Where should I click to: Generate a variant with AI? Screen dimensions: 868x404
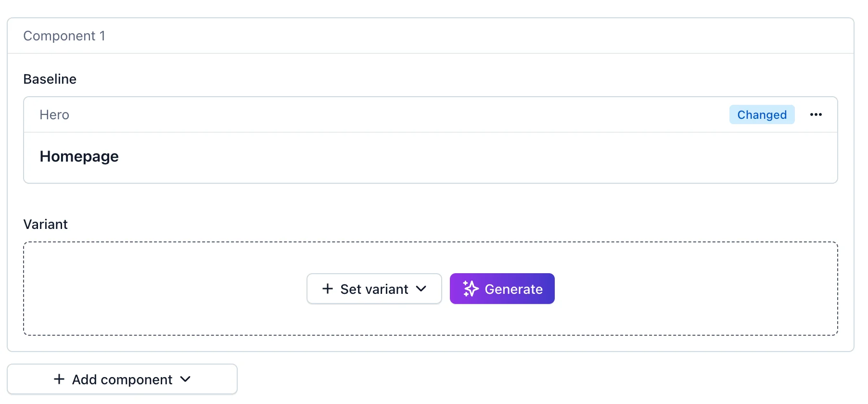click(x=502, y=289)
